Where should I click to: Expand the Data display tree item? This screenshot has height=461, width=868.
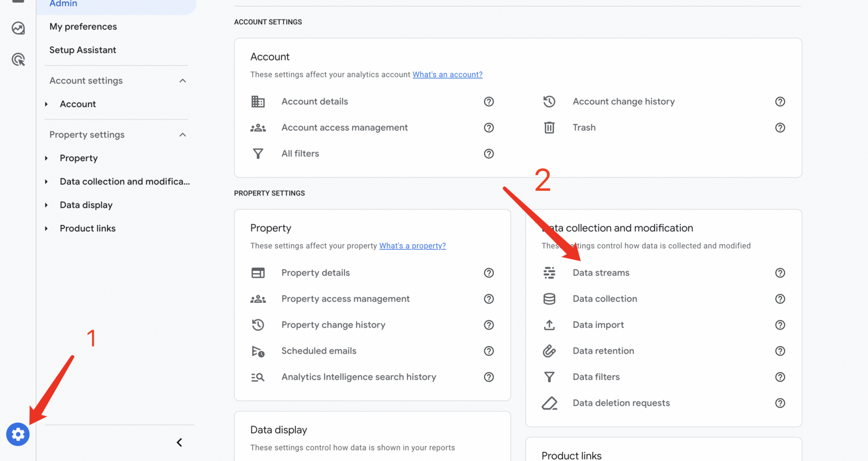point(47,205)
